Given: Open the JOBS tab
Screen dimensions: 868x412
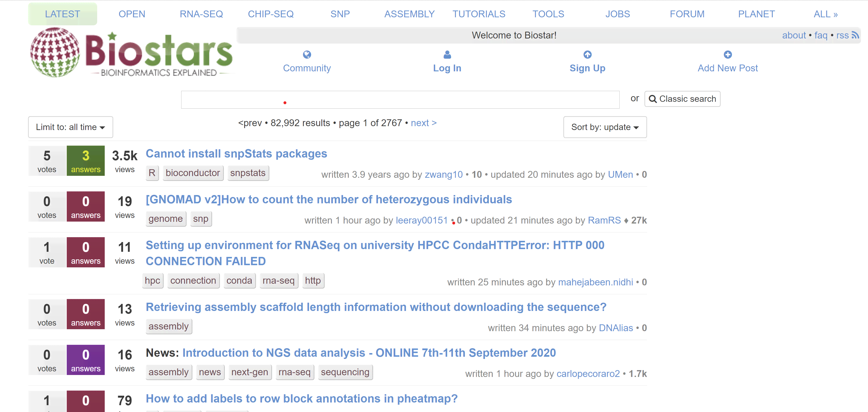Looking at the screenshot, I should point(618,14).
